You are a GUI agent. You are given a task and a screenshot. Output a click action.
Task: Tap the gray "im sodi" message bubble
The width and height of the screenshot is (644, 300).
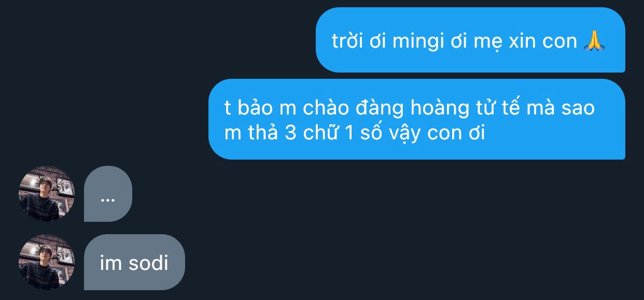tap(134, 262)
